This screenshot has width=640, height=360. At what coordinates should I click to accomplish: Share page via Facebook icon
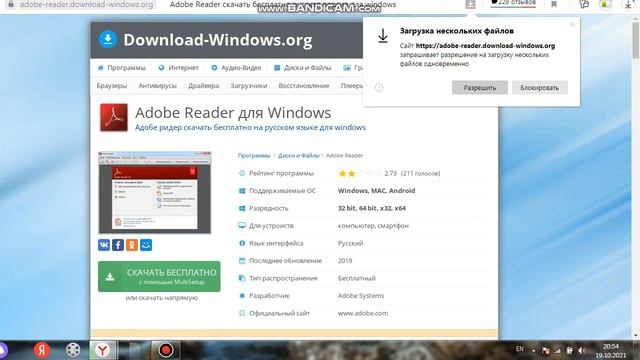118,245
